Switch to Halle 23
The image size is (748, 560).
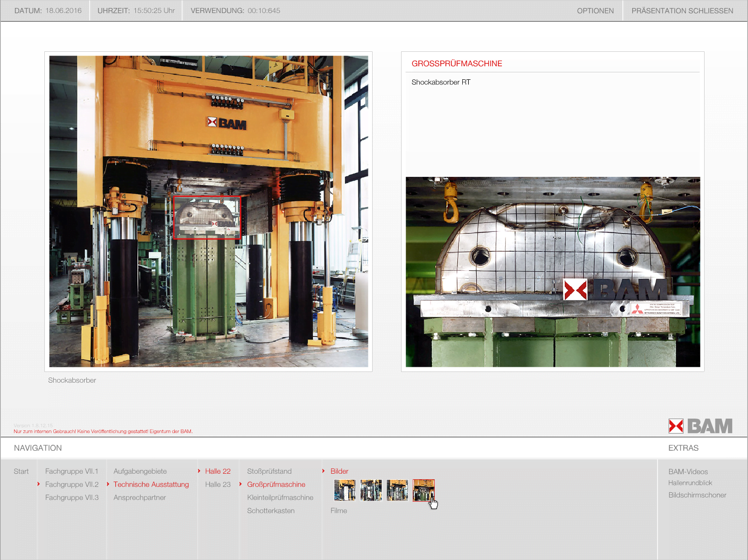coord(218,484)
